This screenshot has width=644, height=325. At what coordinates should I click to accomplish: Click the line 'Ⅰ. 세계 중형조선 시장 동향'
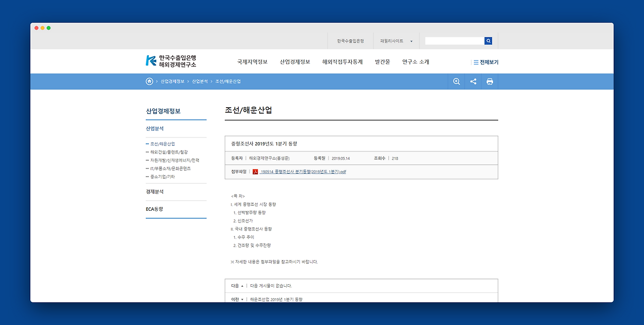tap(253, 204)
